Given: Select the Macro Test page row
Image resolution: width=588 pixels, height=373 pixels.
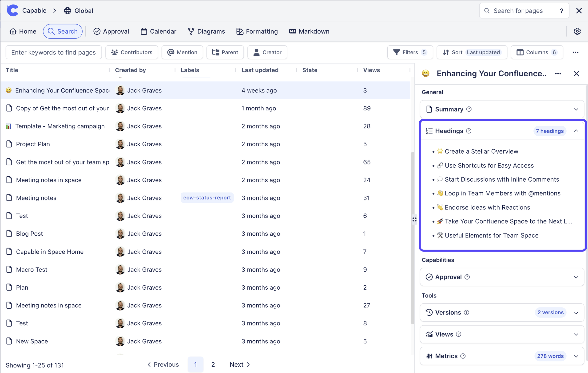Looking at the screenshot, I should 205,269.
